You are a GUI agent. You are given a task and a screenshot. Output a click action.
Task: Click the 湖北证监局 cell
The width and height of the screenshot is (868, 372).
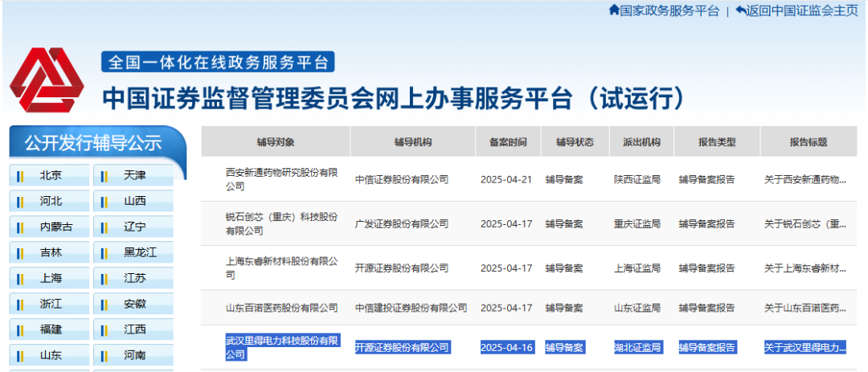[x=637, y=348]
